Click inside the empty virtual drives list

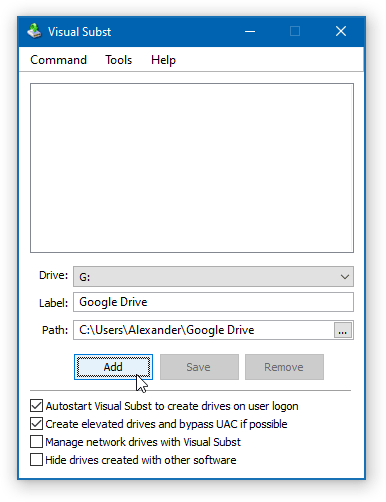[x=192, y=168]
